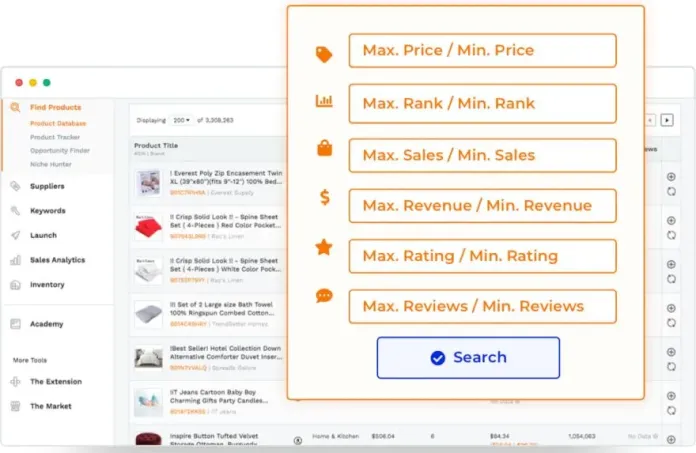Viewport: 696px width, 453px height.
Task: Open the Suppliers menu item
Action: click(x=47, y=186)
